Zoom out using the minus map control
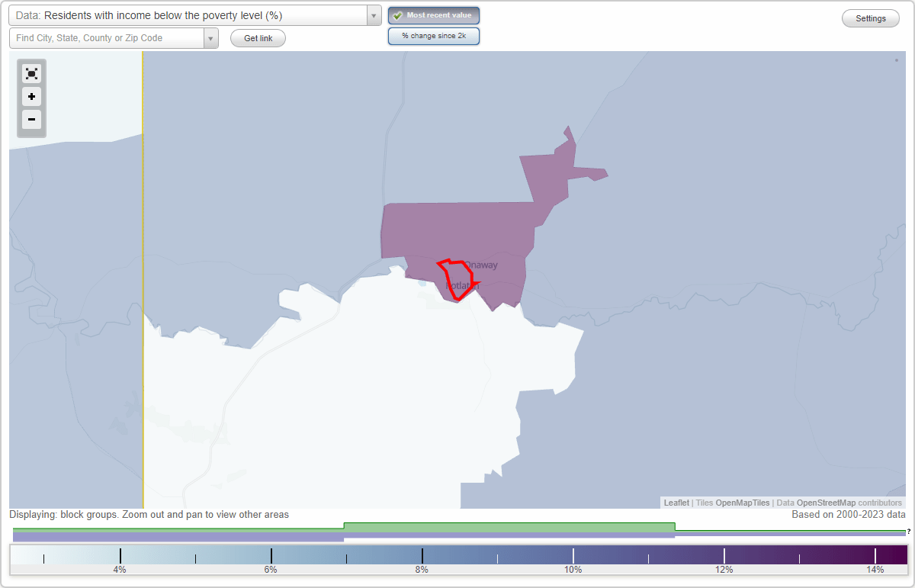 coord(31,120)
